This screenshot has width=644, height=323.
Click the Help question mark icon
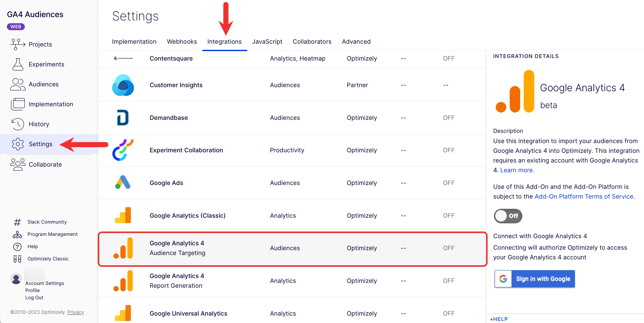(17, 247)
